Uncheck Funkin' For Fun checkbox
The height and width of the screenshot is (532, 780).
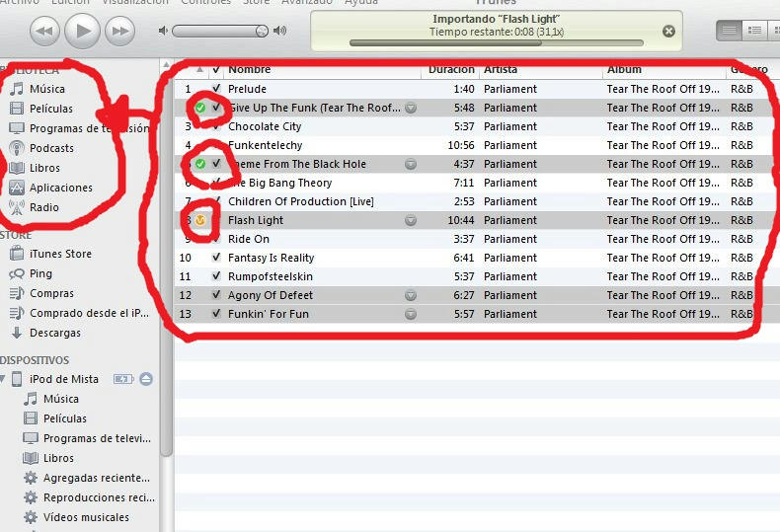pos(216,314)
